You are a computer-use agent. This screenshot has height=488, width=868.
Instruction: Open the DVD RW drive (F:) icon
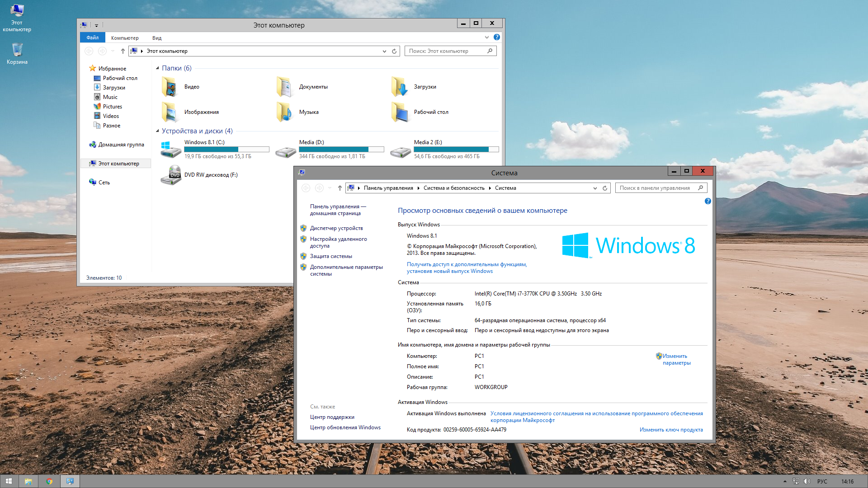click(171, 175)
